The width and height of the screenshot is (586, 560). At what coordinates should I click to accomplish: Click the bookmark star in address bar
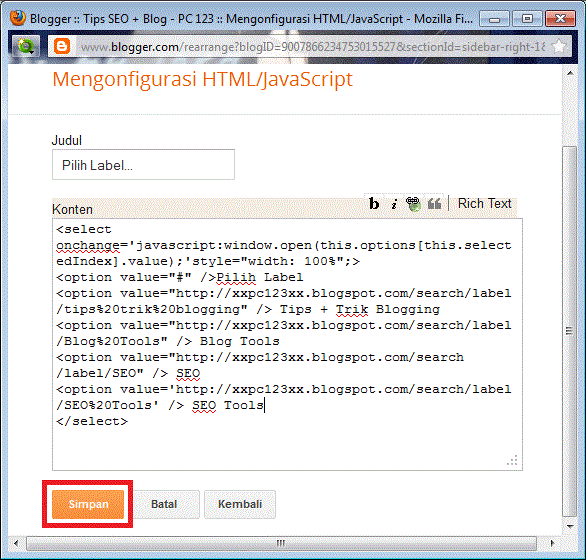pyautogui.click(x=559, y=47)
